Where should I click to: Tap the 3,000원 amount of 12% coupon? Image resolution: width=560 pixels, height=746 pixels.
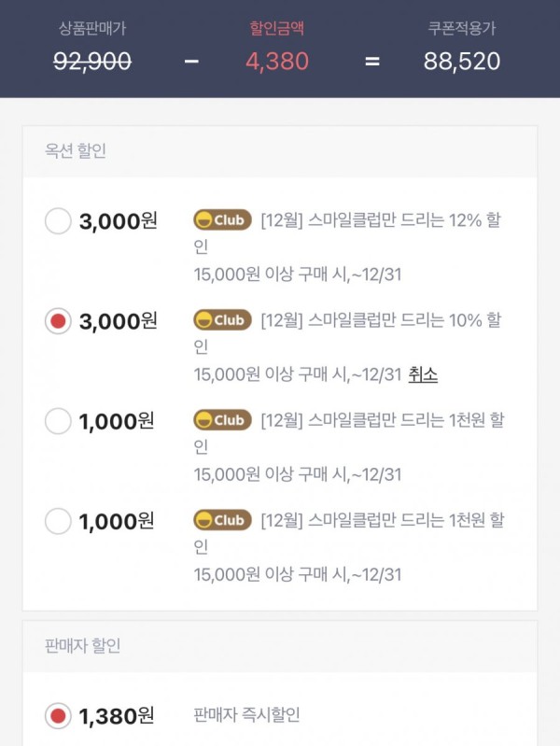pyautogui.click(x=118, y=221)
